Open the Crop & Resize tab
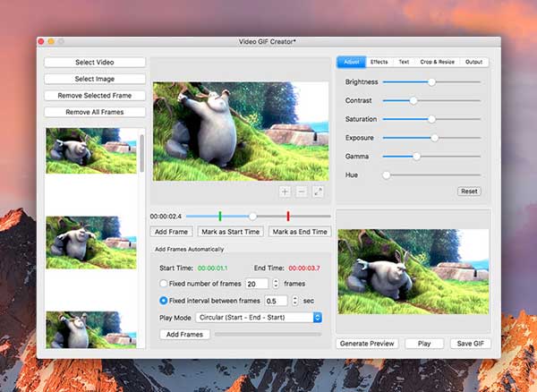The width and height of the screenshot is (537, 392). pyautogui.click(x=437, y=62)
